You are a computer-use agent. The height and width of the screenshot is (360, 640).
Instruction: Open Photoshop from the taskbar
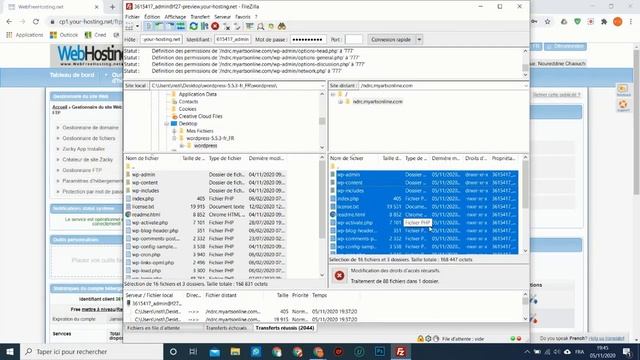(380, 351)
